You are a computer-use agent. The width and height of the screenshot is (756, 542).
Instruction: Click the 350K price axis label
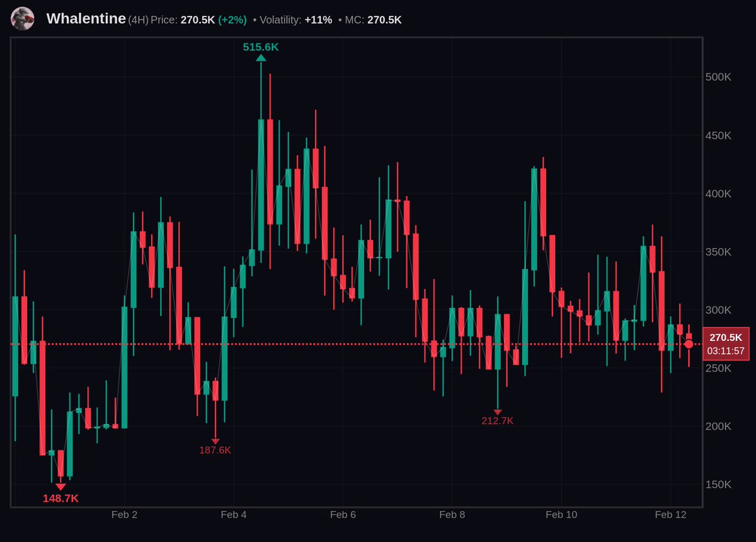(x=718, y=252)
